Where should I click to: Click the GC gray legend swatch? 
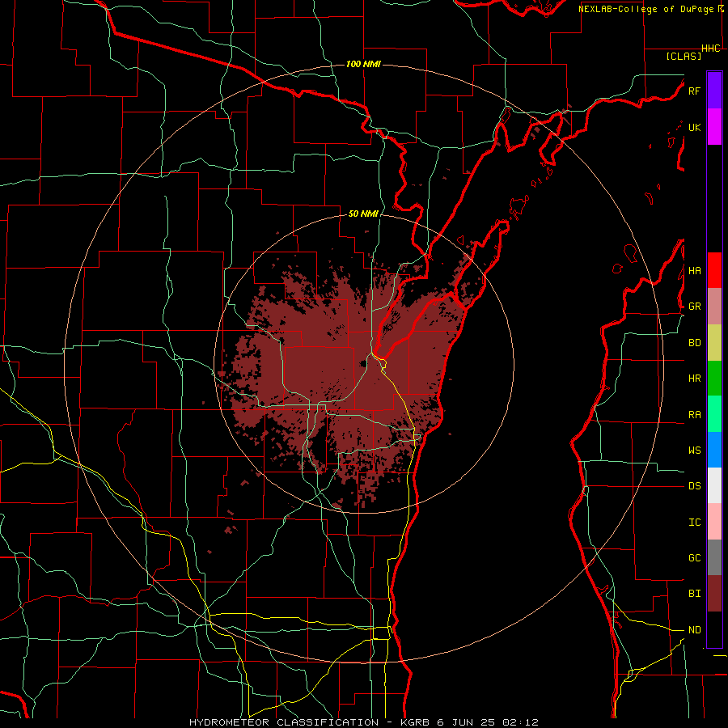point(714,557)
